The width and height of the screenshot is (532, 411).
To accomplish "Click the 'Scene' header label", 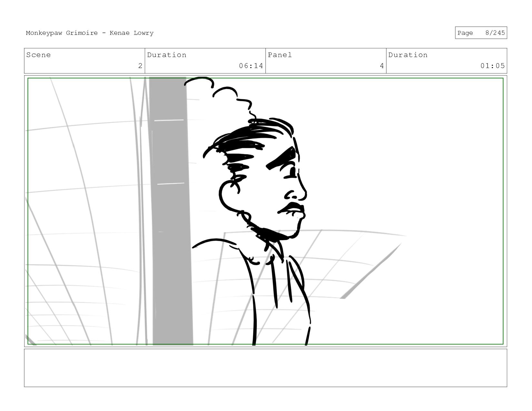I will point(38,55).
